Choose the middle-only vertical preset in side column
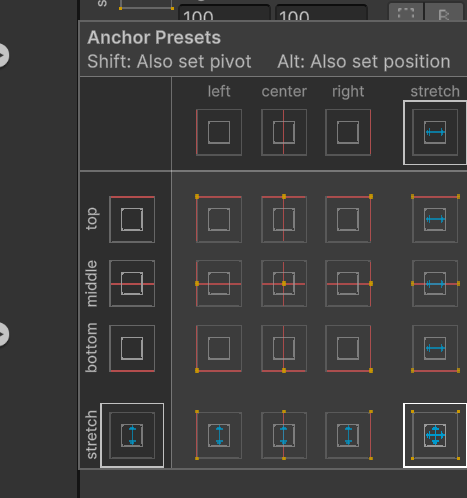The width and height of the screenshot is (467, 498). pyautogui.click(x=132, y=284)
